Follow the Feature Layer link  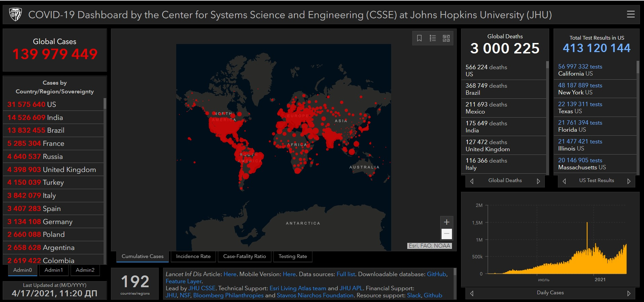point(184,281)
